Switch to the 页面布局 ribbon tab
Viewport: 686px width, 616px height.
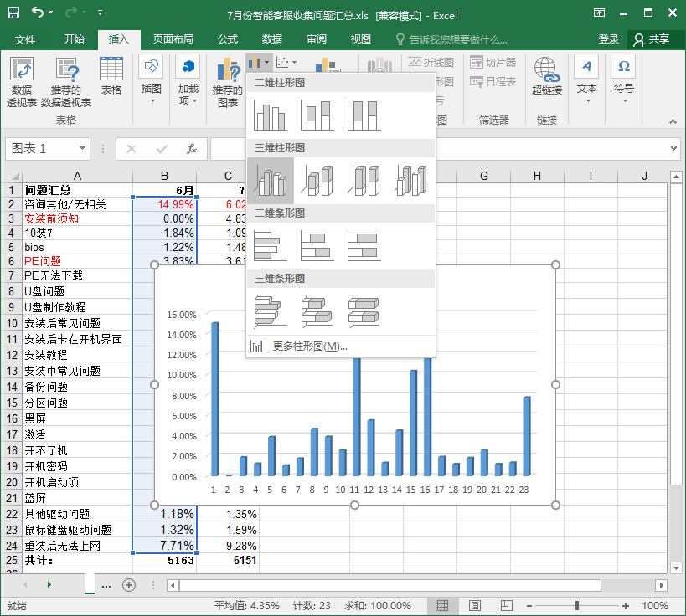[x=173, y=39]
